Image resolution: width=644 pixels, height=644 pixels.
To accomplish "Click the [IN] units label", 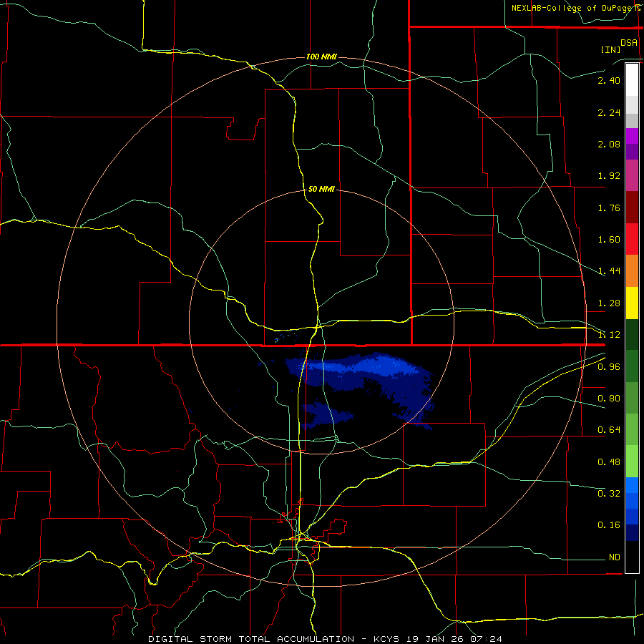I will click(x=610, y=49).
